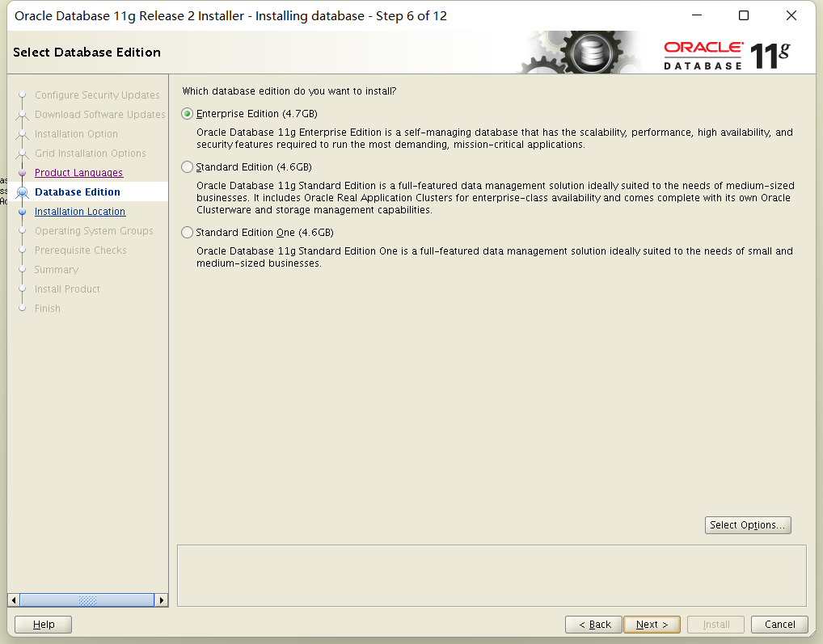Click the current-step marker icon for Database Edition
The width and height of the screenshot is (823, 644).
point(22,192)
